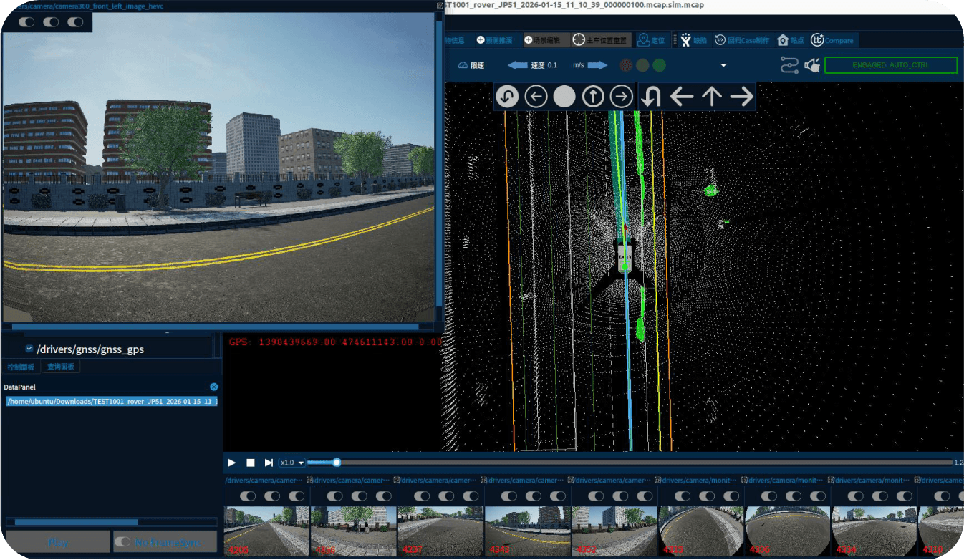
Task: Switch to the 查询面板 tab
Action: pyautogui.click(x=61, y=367)
